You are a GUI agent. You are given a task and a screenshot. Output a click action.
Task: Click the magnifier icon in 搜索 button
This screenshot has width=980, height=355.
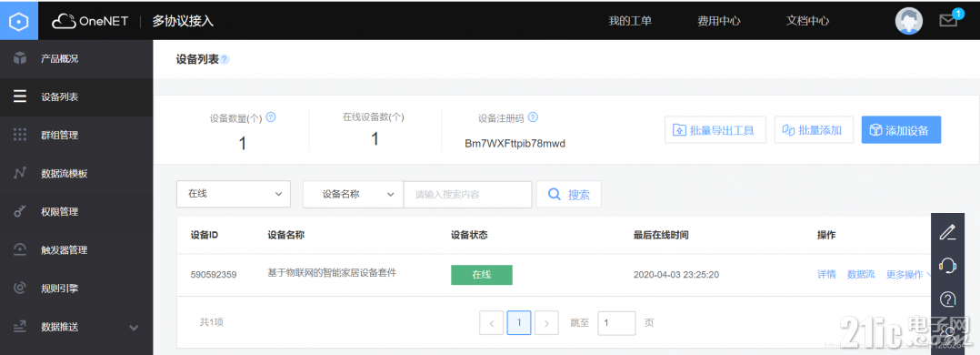click(x=555, y=194)
